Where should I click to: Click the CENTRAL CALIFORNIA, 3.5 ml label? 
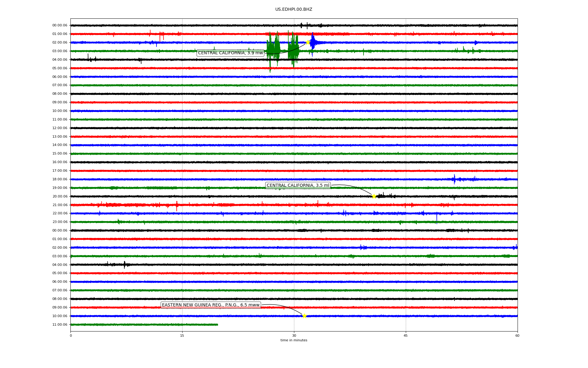pyautogui.click(x=298, y=186)
